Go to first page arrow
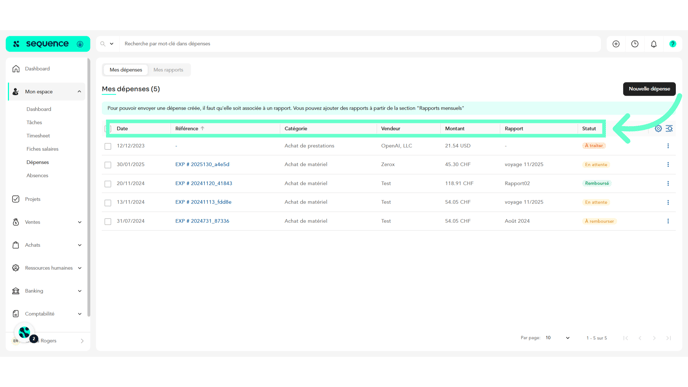The image size is (688, 387). [x=625, y=338]
